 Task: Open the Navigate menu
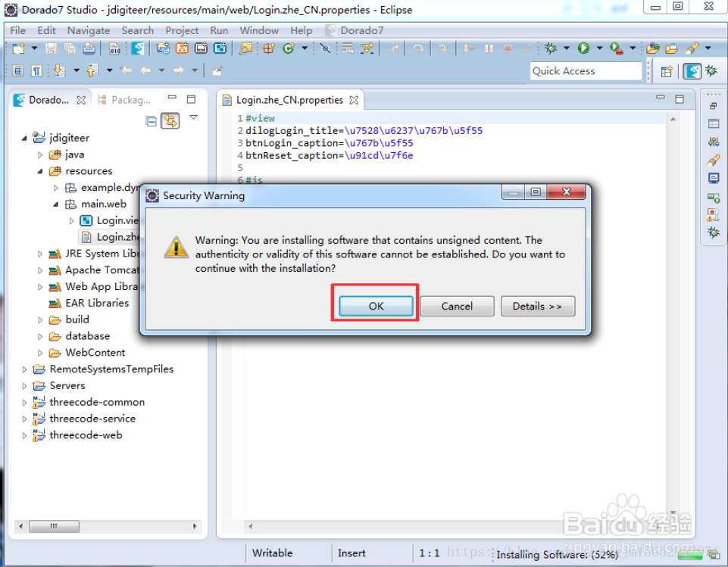(x=88, y=30)
